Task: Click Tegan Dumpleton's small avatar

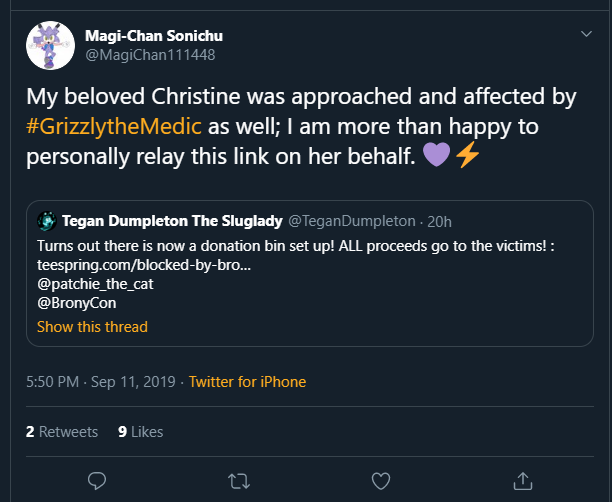Action: click(47, 221)
